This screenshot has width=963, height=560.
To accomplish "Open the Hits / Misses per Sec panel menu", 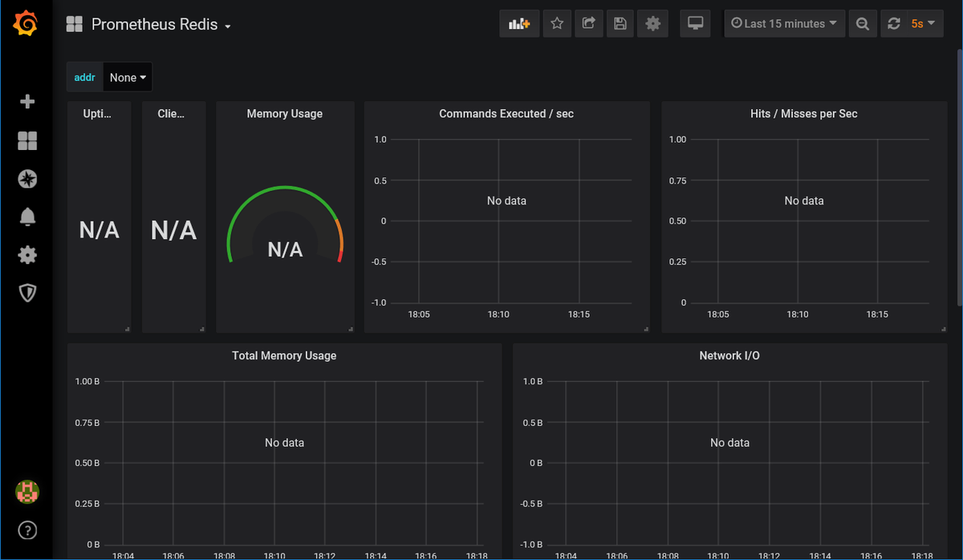I will 803,114.
